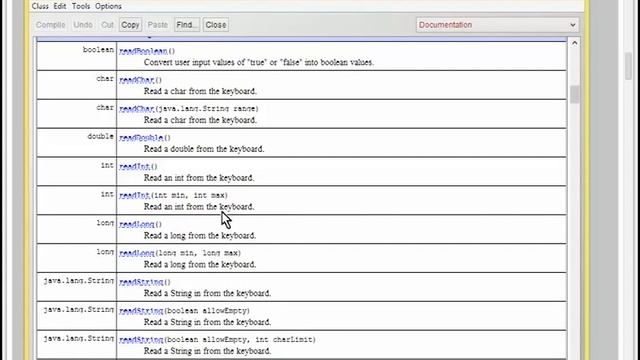Open the Edit menu
This screenshot has height=360, width=640.
[60, 6]
